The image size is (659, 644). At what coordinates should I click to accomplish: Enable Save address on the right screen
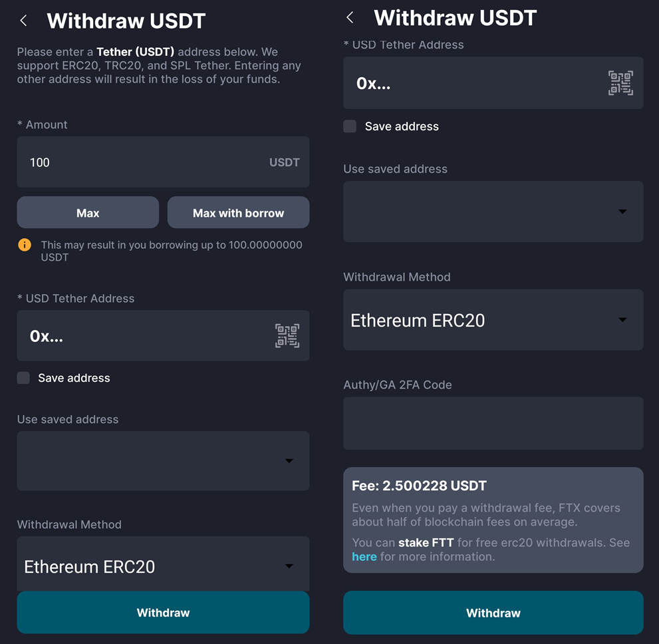[x=350, y=126]
